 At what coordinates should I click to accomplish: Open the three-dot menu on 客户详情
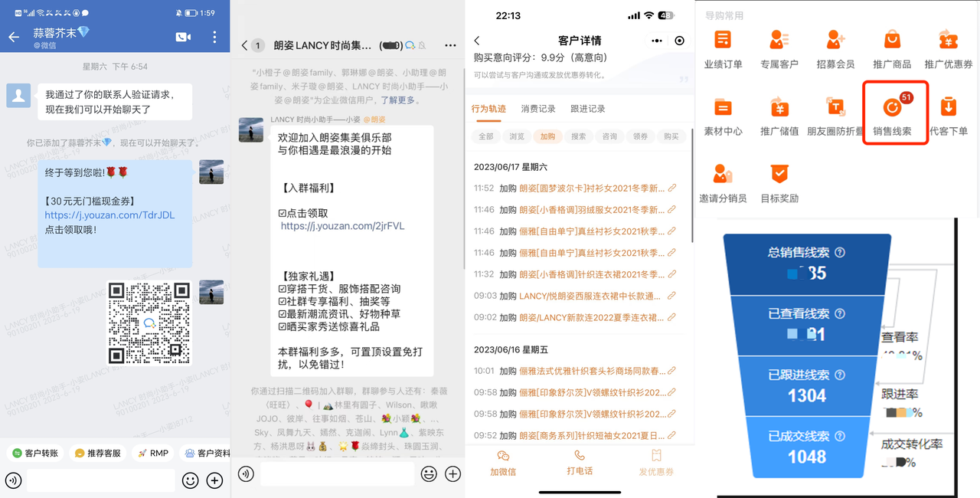pyautogui.click(x=657, y=41)
